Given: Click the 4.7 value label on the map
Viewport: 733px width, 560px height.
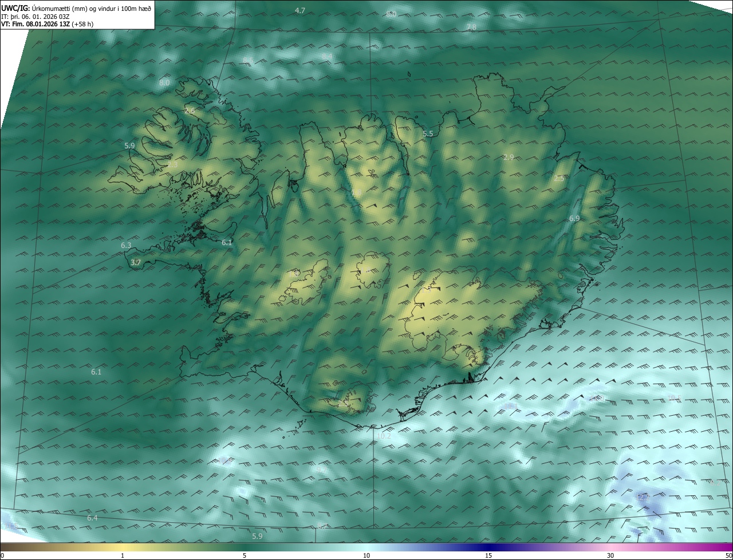Looking at the screenshot, I should [299, 11].
